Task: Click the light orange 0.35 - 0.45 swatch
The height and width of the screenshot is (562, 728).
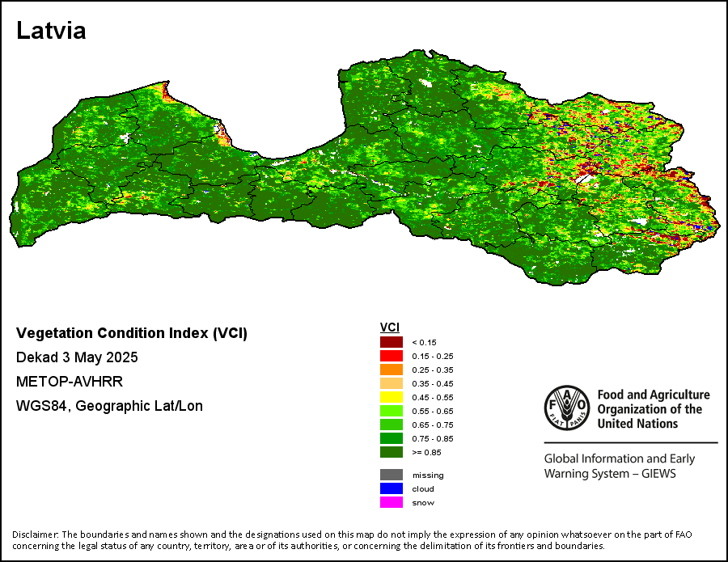Action: (x=392, y=383)
